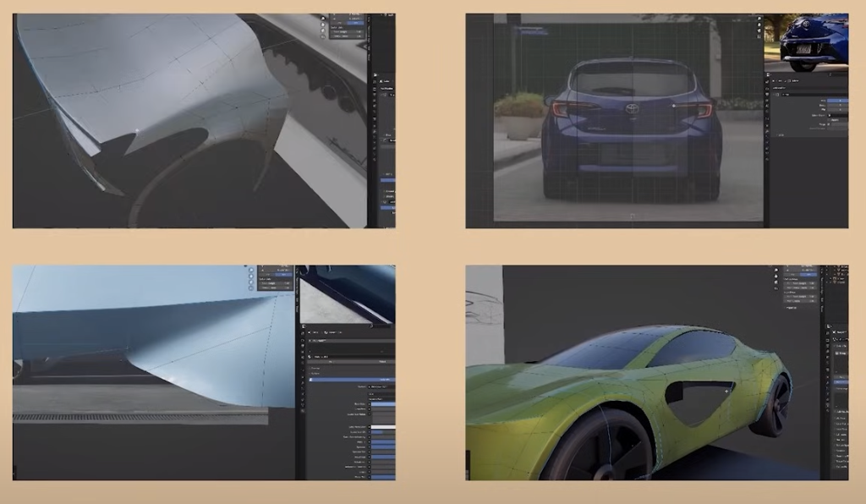Collapse the Surface section in blue fender material panel

coord(315,373)
